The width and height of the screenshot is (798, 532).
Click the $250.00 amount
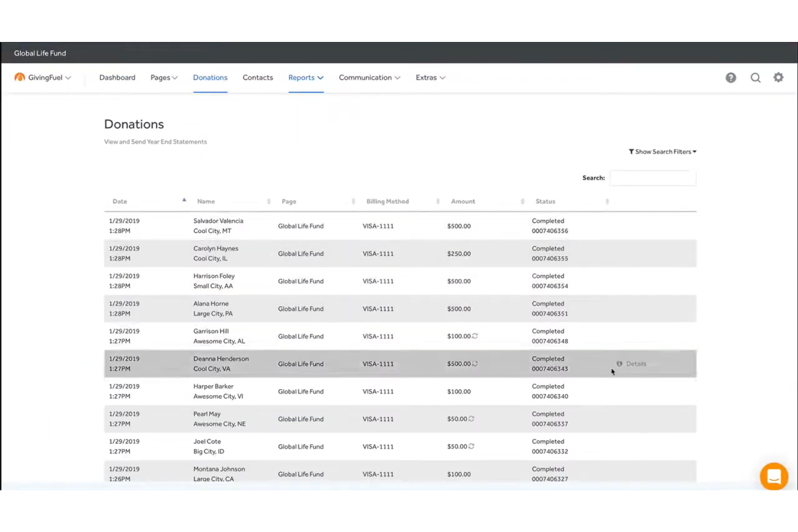pyautogui.click(x=459, y=253)
